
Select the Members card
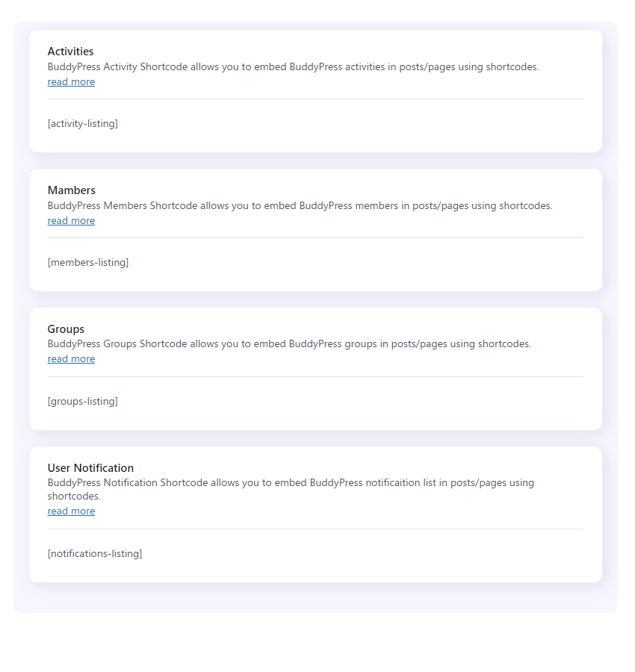pos(315,230)
